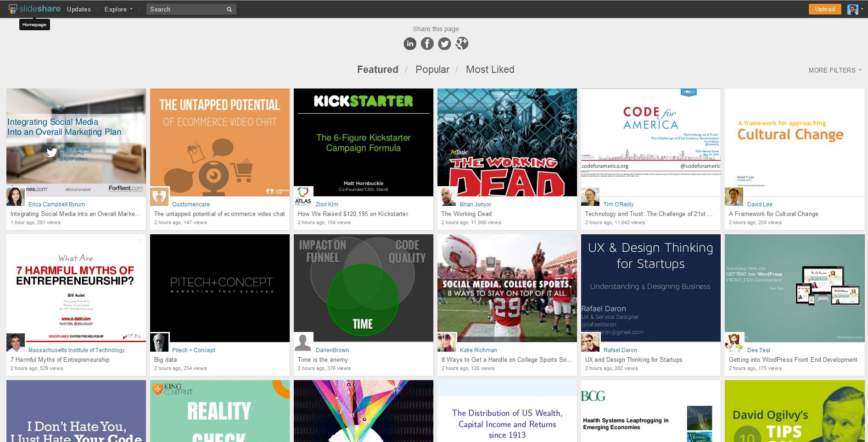
Task: Switch to the Most Liked tab
Action: [x=490, y=69]
